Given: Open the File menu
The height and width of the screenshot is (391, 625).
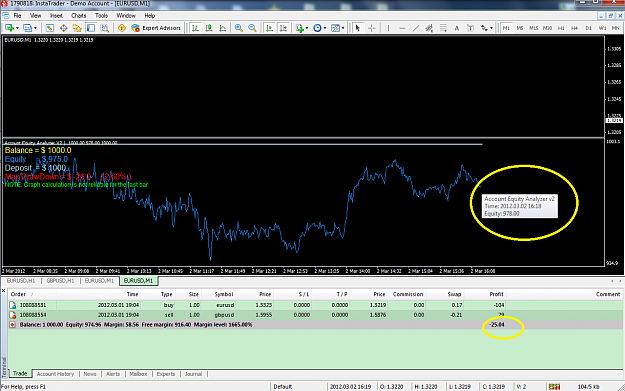Looking at the screenshot, I should click(x=18, y=16).
